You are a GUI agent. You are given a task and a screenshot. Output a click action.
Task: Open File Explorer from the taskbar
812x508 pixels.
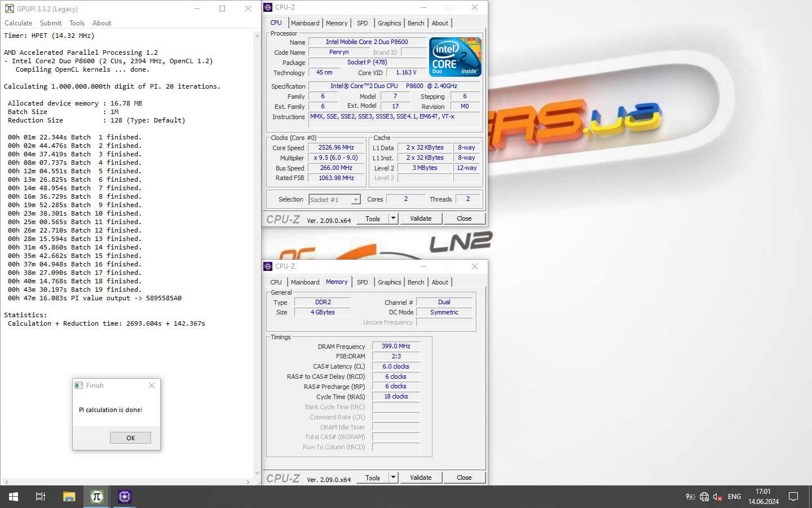coord(69,497)
